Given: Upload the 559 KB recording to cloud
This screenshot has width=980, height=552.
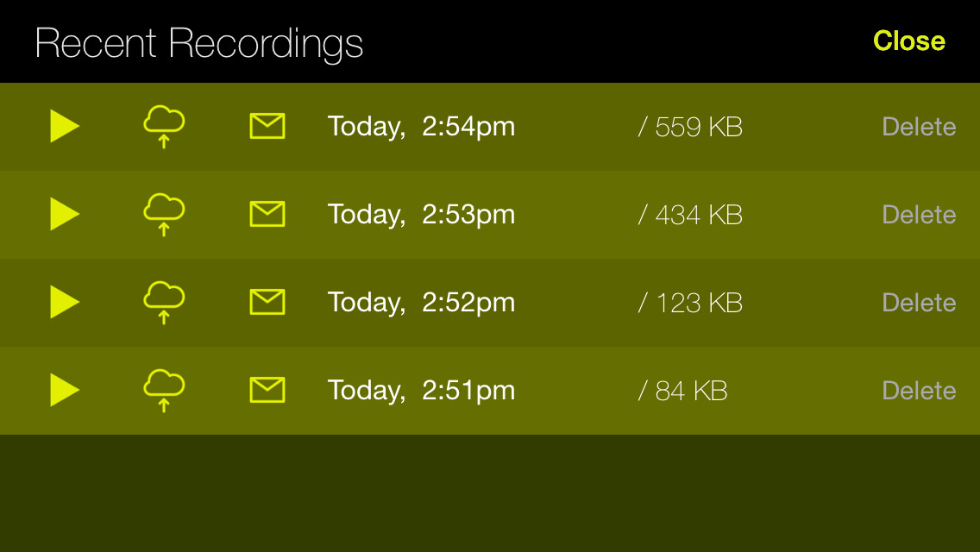Looking at the screenshot, I should [164, 126].
